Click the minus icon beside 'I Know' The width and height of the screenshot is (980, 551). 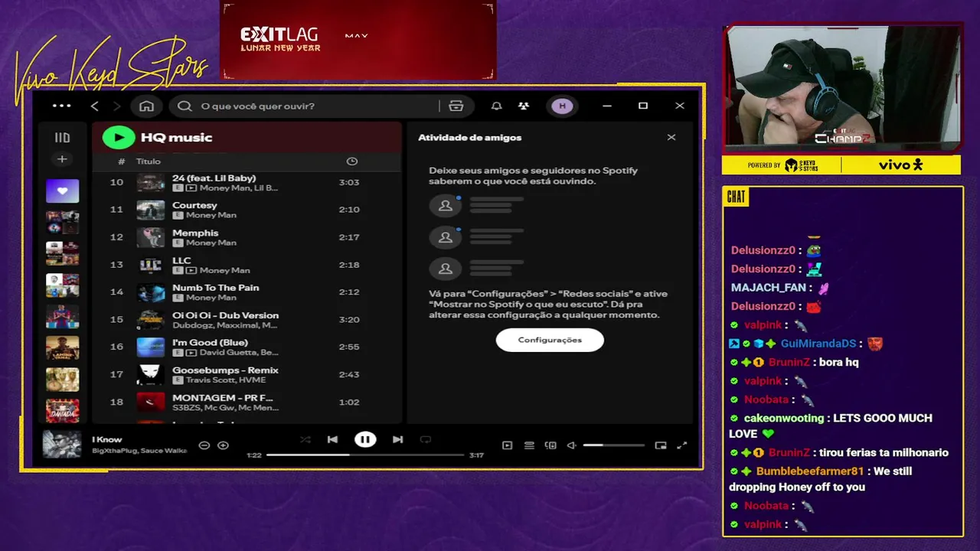pyautogui.click(x=204, y=445)
